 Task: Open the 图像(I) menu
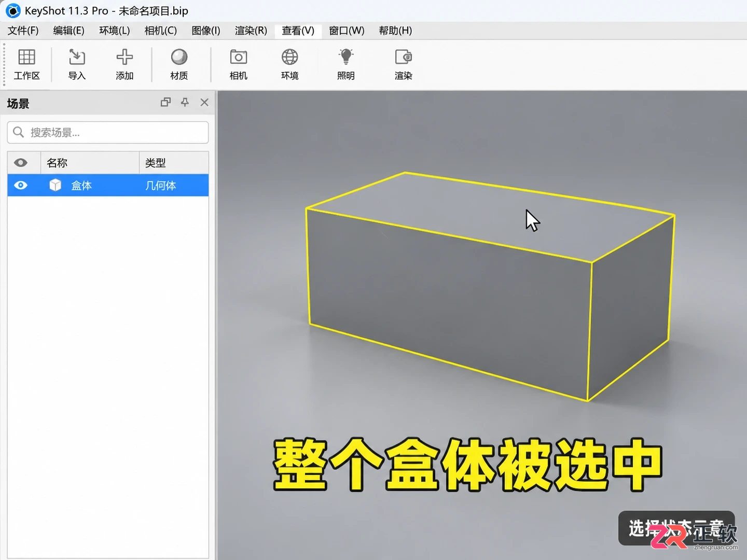[206, 31]
